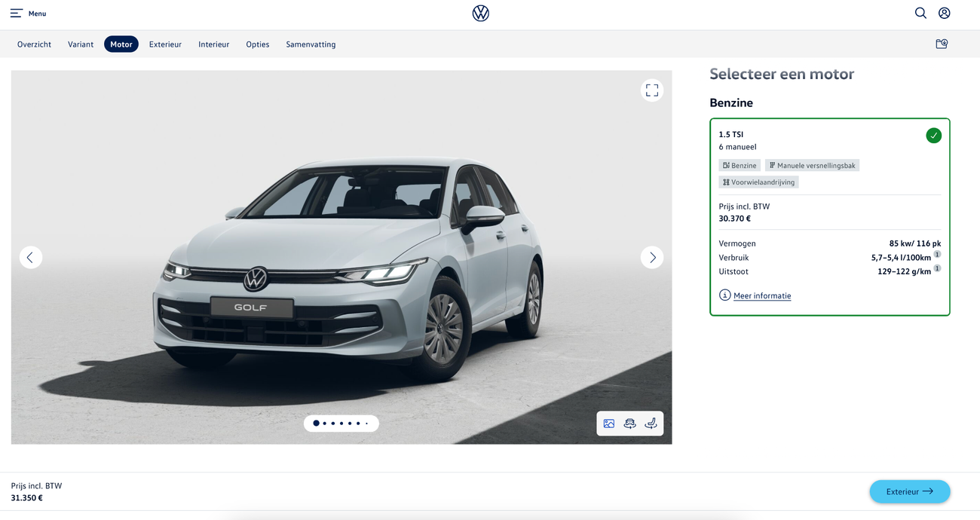Click the info icon beside Meer informatie
This screenshot has height=520, width=980.
[x=724, y=295]
